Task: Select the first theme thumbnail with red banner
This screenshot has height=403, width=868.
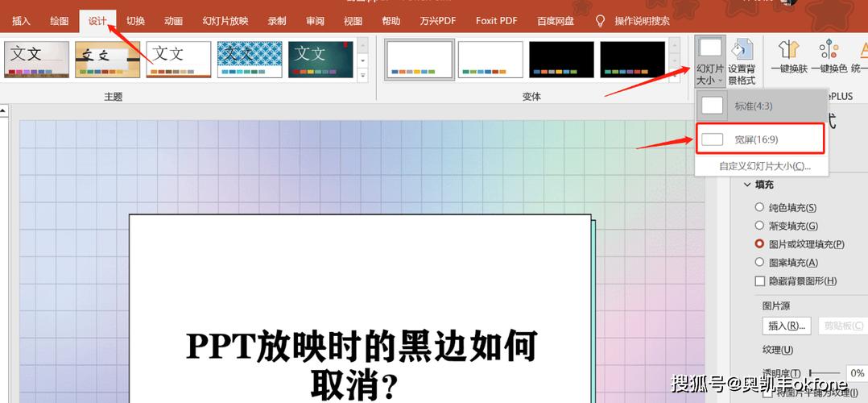Action: (x=36, y=60)
